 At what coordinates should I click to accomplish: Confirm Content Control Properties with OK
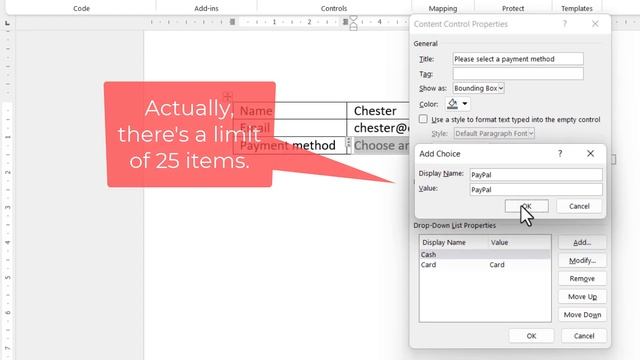(x=531, y=336)
